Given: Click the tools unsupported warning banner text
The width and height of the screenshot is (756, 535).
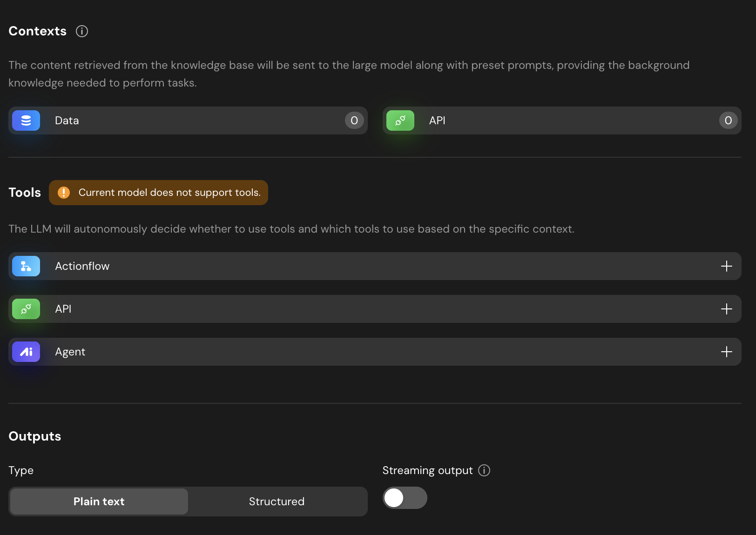Looking at the screenshot, I should pyautogui.click(x=169, y=193).
